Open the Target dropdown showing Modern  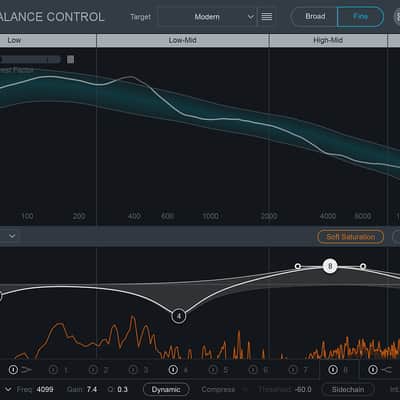pyautogui.click(x=207, y=17)
